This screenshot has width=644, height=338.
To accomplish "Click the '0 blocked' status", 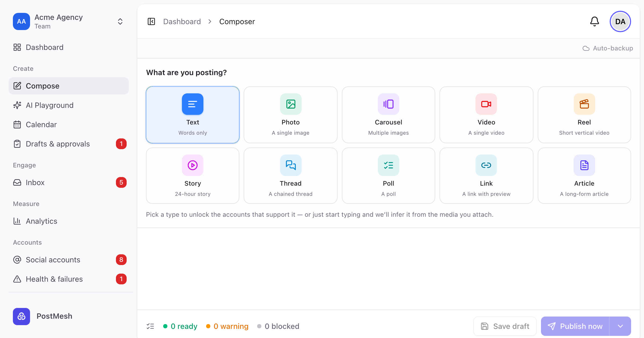I will [278, 326].
